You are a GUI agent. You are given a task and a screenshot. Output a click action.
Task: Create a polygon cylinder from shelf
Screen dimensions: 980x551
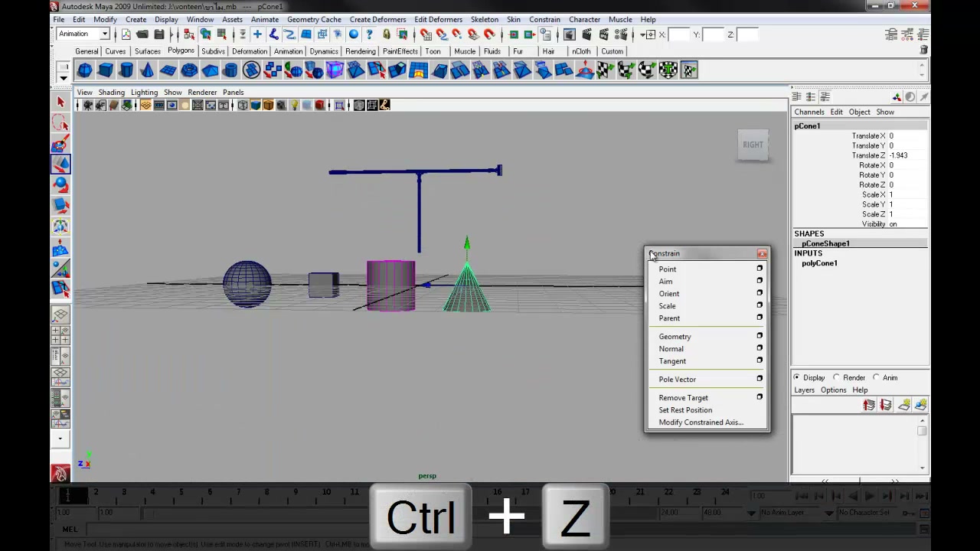[126, 70]
